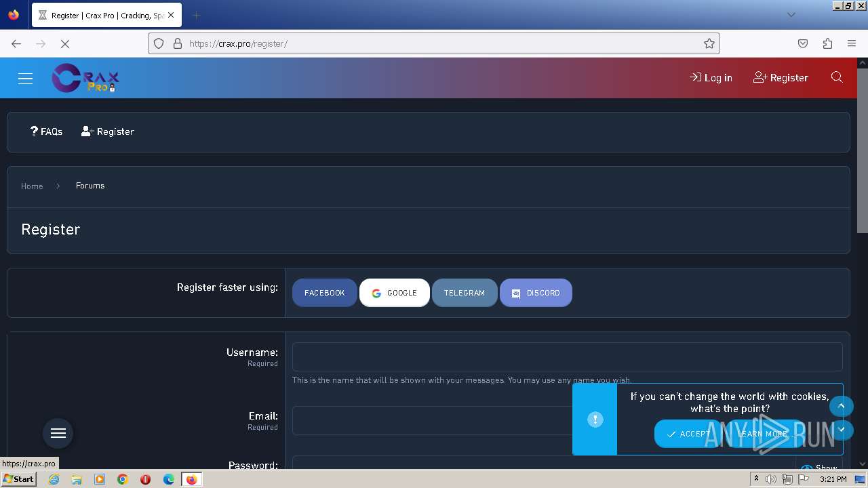This screenshot has width=868, height=488.
Task: Go to Home breadcrumb link
Action: click(32, 186)
